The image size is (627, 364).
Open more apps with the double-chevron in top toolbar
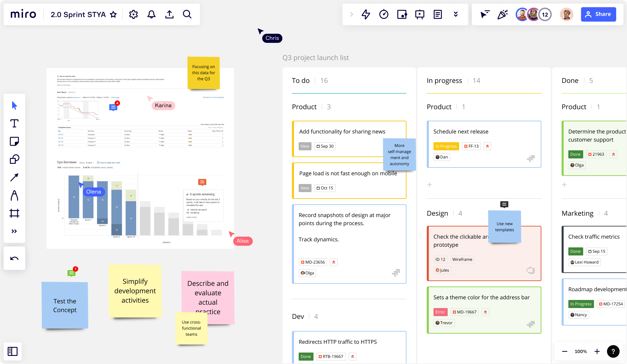(x=456, y=14)
